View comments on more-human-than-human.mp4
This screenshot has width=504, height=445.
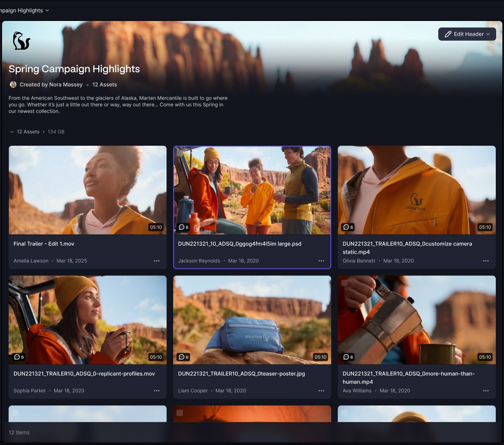[348, 357]
